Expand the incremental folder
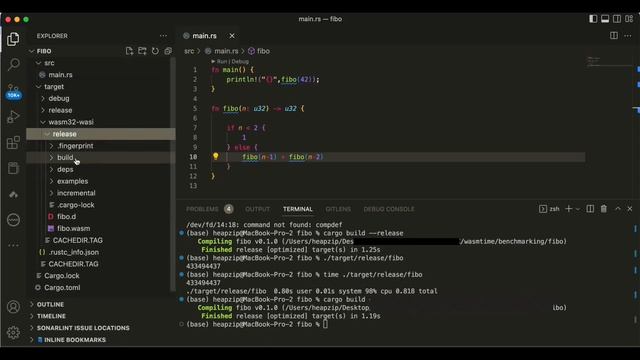Screen dimensions: 640x360 click(x=52, y=193)
